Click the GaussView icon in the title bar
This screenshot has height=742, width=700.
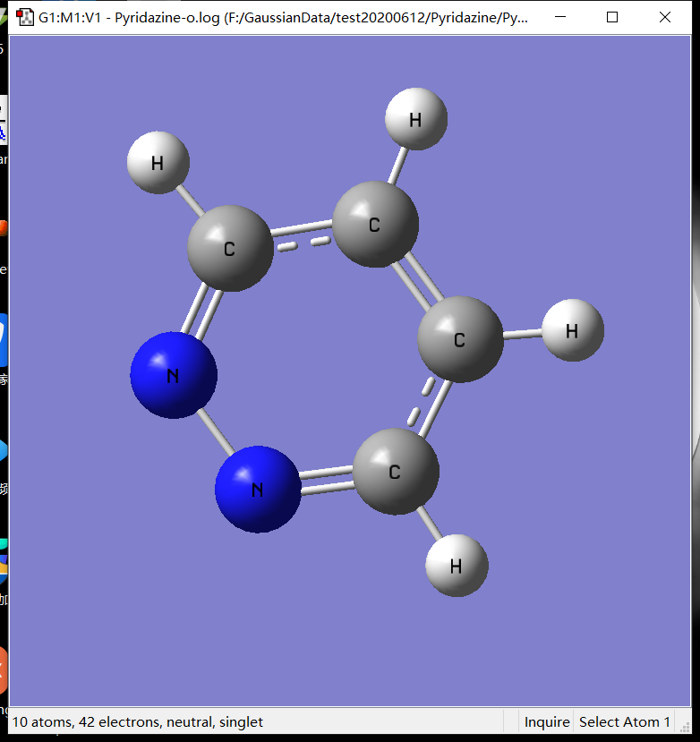(25, 17)
